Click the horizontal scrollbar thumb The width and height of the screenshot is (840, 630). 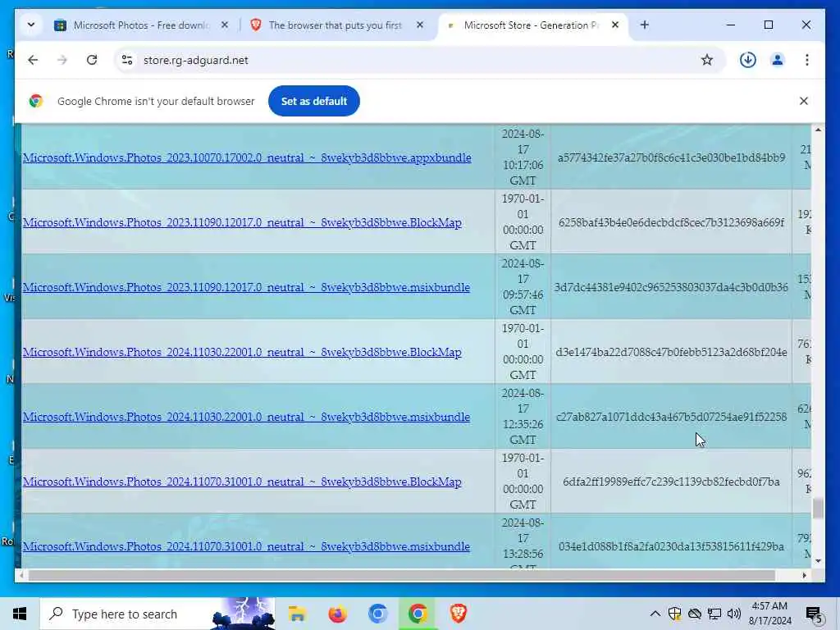tap(402, 575)
